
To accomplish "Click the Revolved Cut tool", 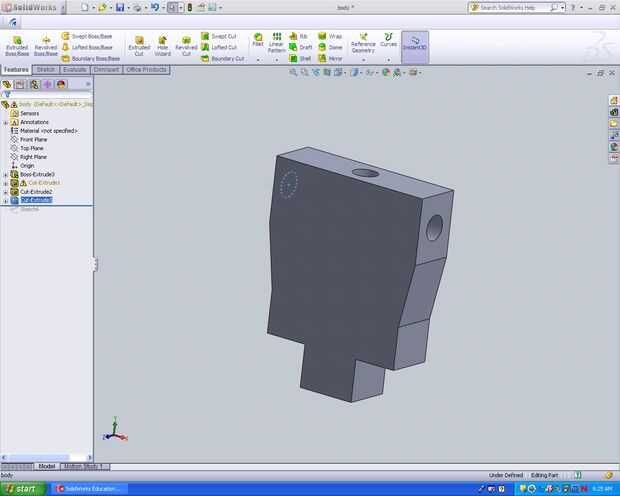I will click(x=186, y=46).
